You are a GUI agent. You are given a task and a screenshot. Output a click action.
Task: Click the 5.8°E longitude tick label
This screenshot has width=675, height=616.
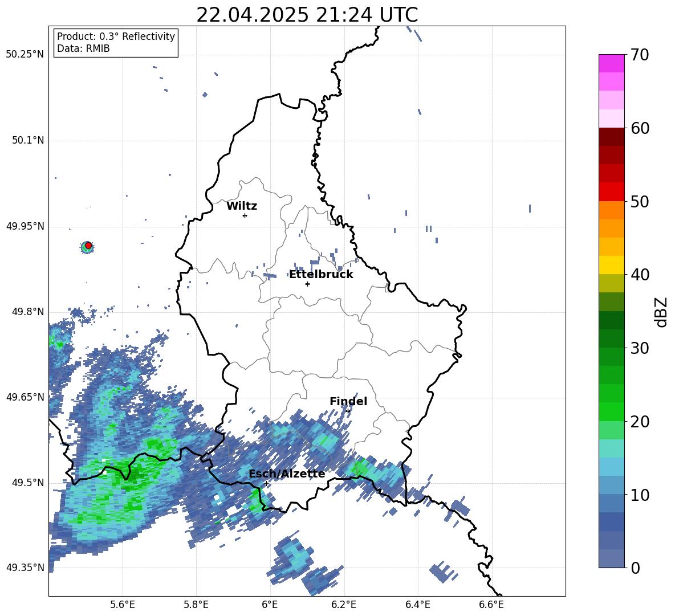click(196, 605)
